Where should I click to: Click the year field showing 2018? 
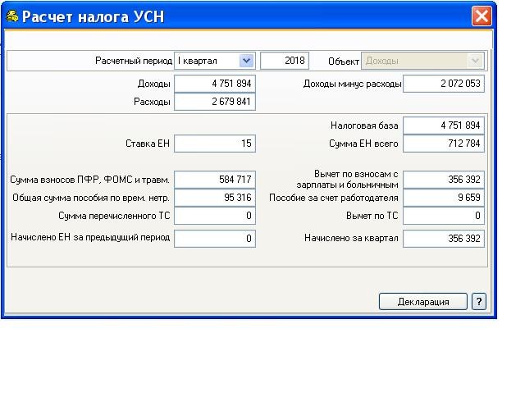284,61
